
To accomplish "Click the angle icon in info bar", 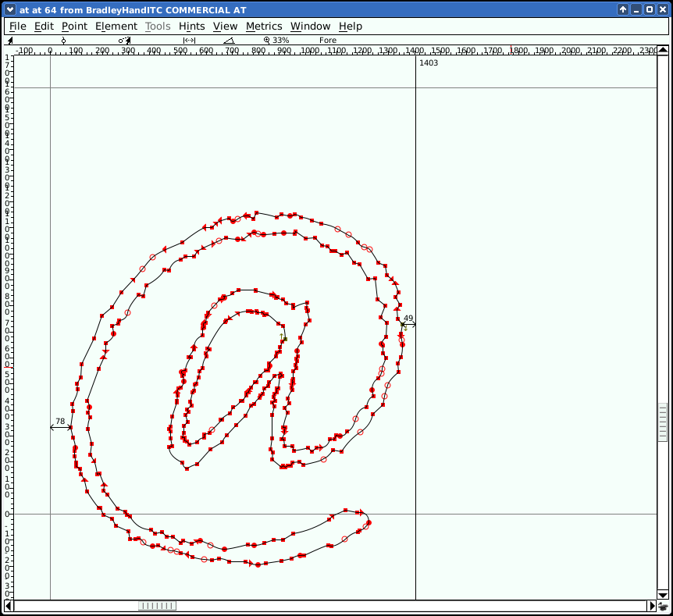I will (x=228, y=40).
